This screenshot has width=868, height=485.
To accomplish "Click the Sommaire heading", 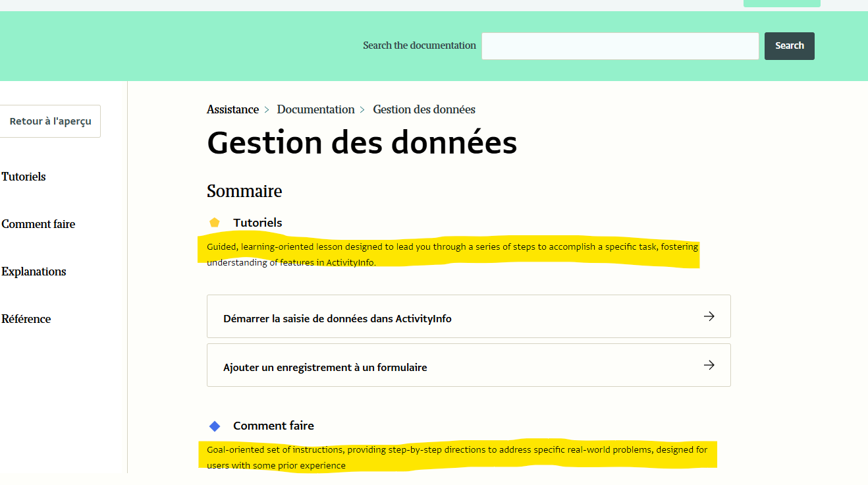I will (244, 191).
